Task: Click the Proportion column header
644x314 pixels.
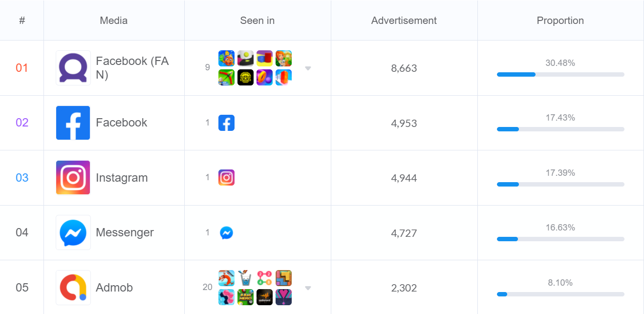Action: (x=560, y=21)
